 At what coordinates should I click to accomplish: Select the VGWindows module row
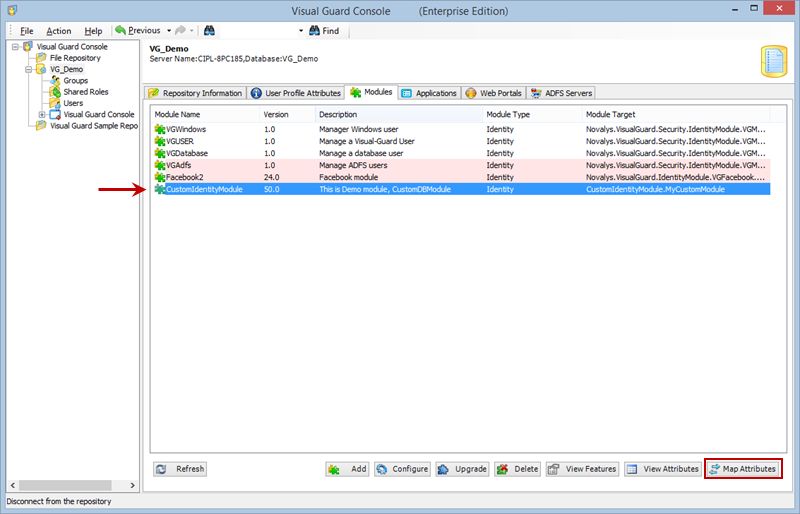[x=462, y=129]
